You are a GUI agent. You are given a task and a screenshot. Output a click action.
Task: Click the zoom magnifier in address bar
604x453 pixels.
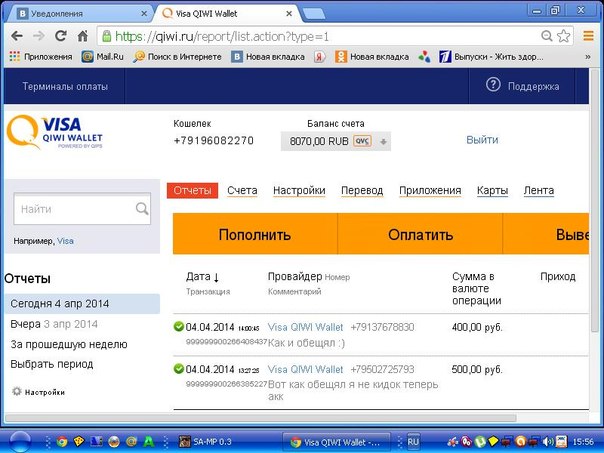[546, 36]
